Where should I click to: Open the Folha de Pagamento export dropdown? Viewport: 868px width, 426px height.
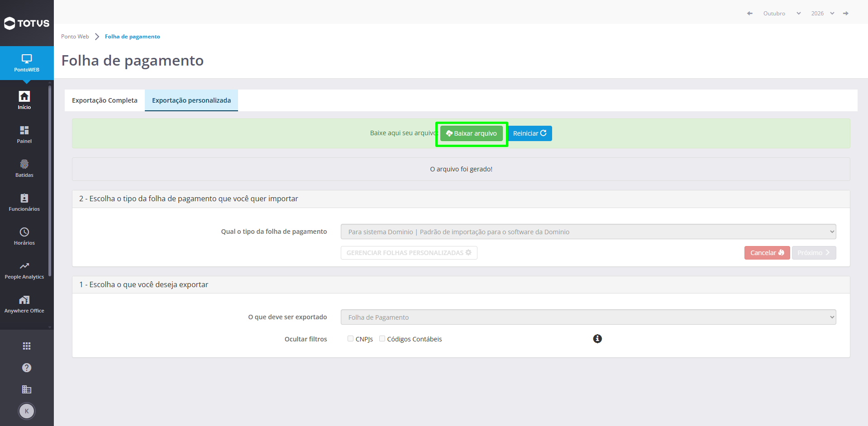point(588,317)
